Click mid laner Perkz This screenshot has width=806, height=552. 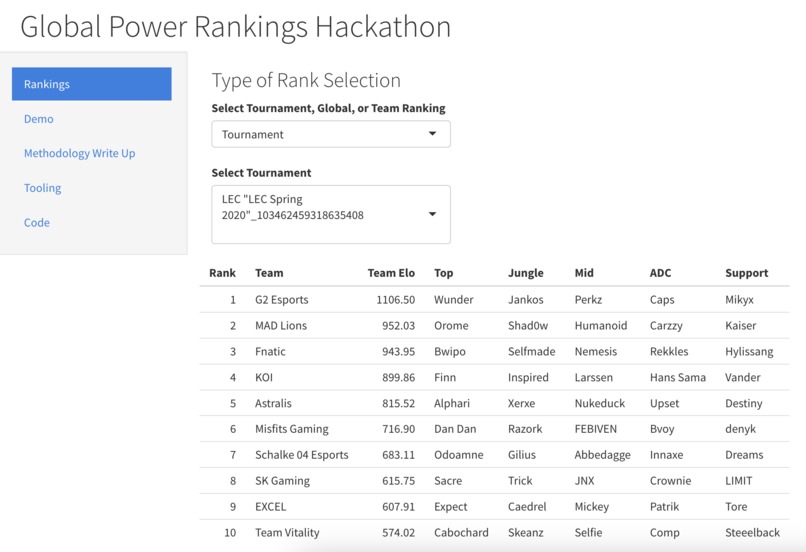pos(588,300)
